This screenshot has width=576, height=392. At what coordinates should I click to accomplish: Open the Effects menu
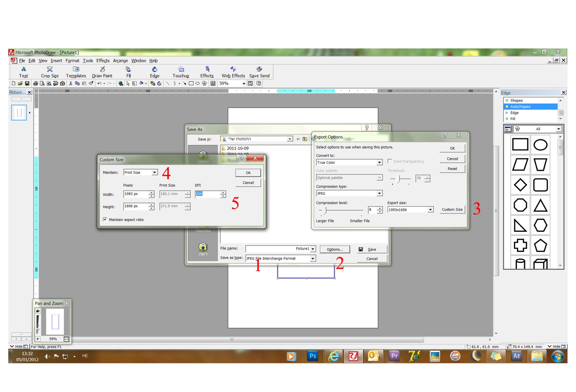pyautogui.click(x=103, y=61)
